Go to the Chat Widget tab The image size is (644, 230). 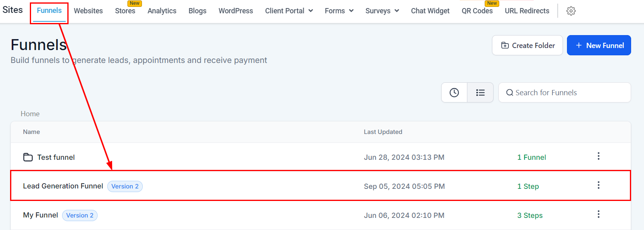point(430,11)
